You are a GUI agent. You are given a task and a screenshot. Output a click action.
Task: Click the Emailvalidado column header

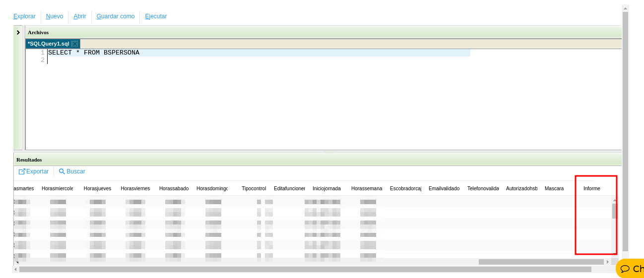pos(444,189)
